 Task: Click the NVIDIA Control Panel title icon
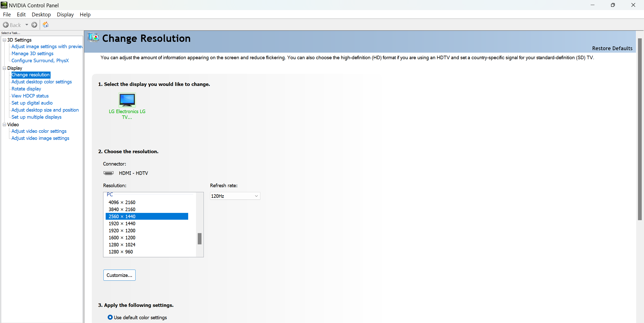tap(4, 5)
